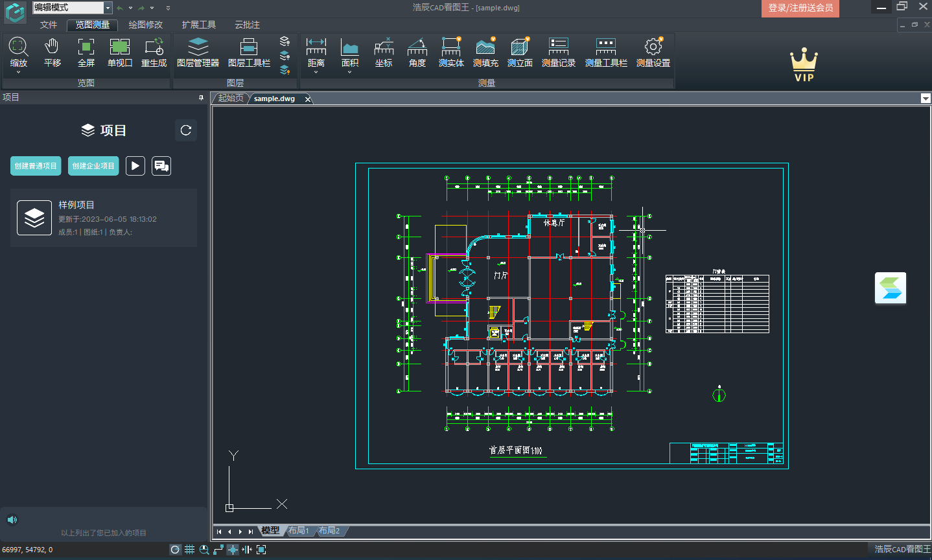The width and height of the screenshot is (932, 560).
Task: Jump to the last layout tab arrow
Action: coord(251,531)
